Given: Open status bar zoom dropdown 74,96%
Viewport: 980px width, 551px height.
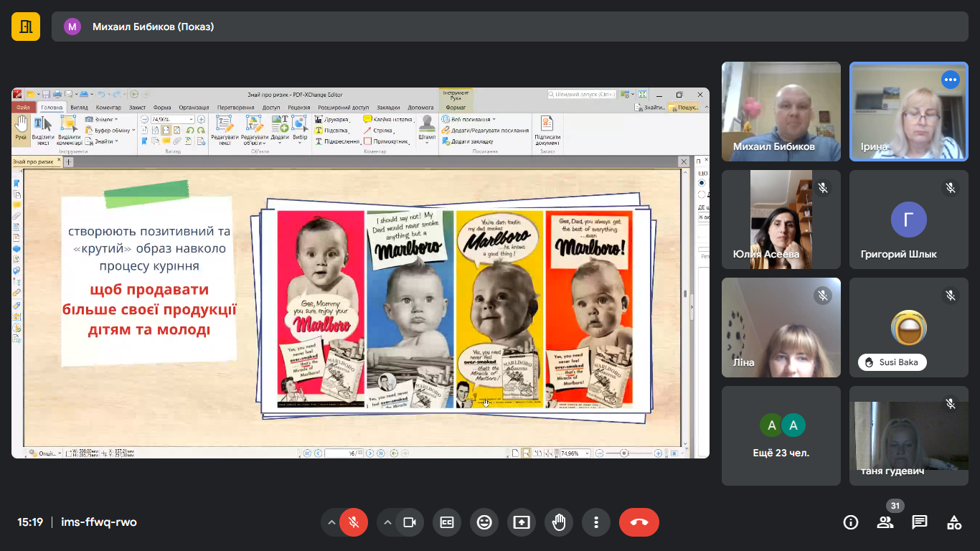Looking at the screenshot, I should pyautogui.click(x=587, y=453).
